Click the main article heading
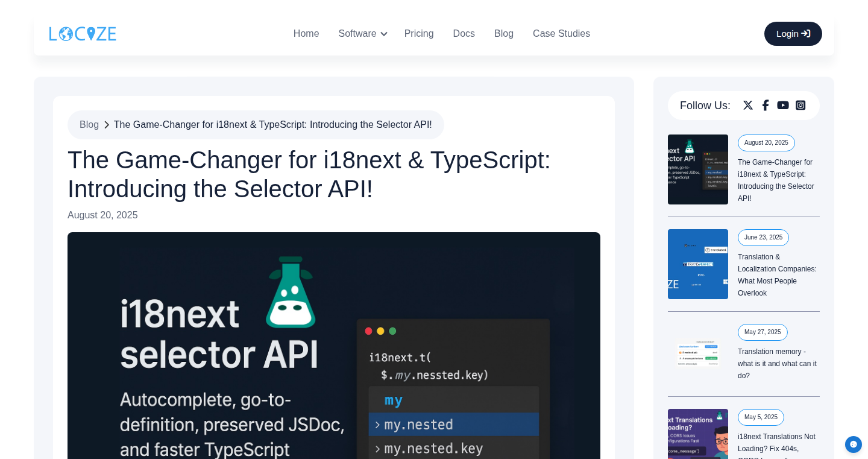Screen dimensions: 868x459 pos(309,174)
